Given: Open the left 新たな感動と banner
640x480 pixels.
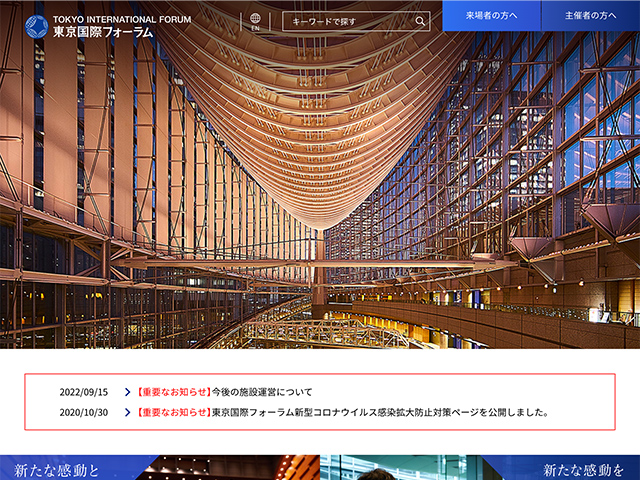Looking at the screenshot, I should tap(160, 467).
